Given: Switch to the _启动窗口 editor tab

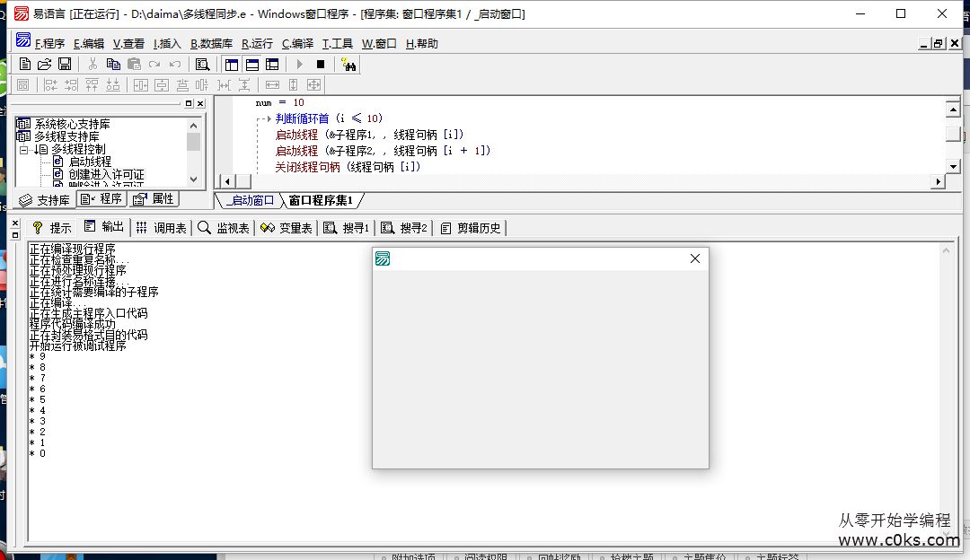Looking at the screenshot, I should point(250,200).
